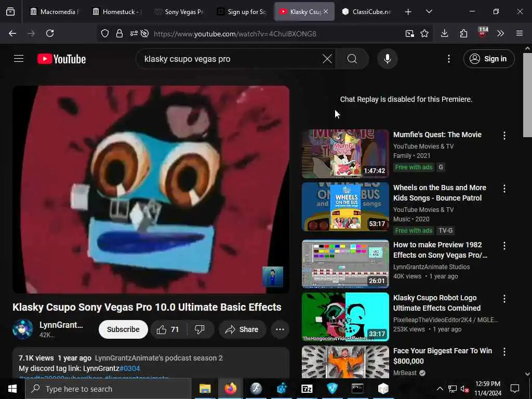Open the #0304 discord tag link
Screen dimensions: 532x399
tap(130, 368)
